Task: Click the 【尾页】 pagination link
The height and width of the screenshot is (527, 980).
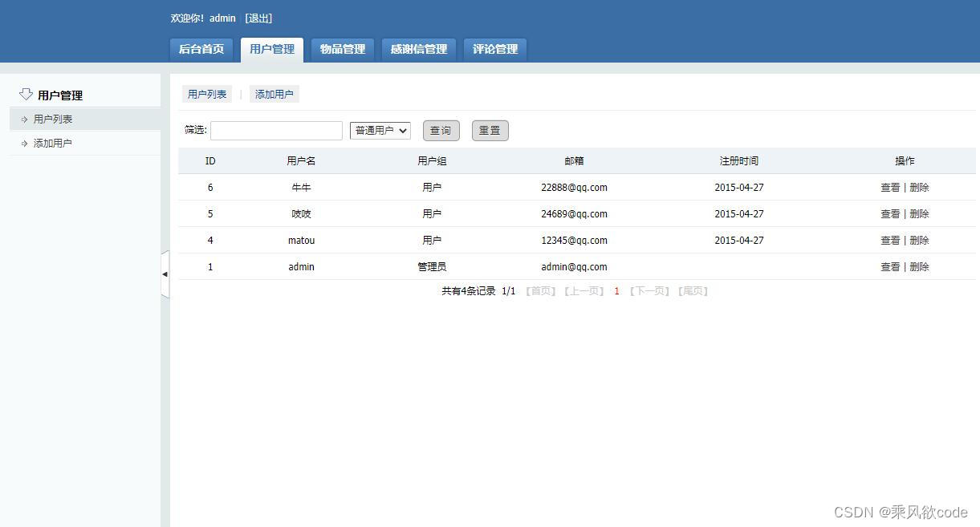Action: [x=693, y=291]
